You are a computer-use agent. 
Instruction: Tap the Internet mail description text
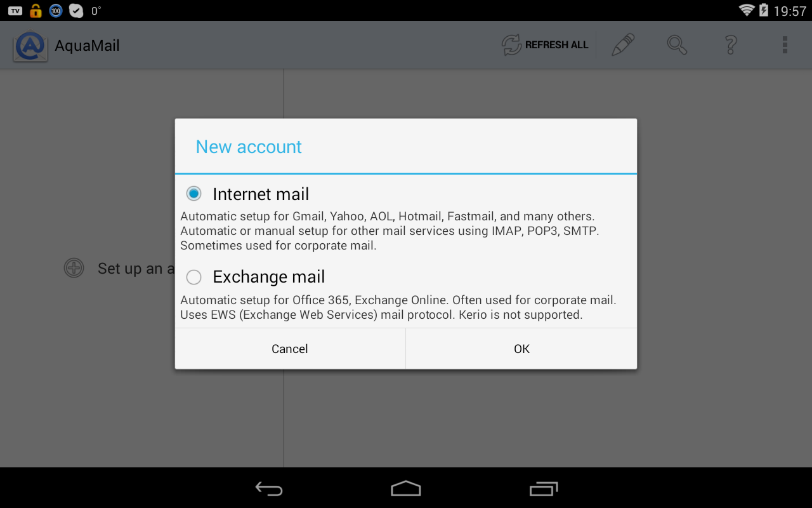tap(390, 231)
